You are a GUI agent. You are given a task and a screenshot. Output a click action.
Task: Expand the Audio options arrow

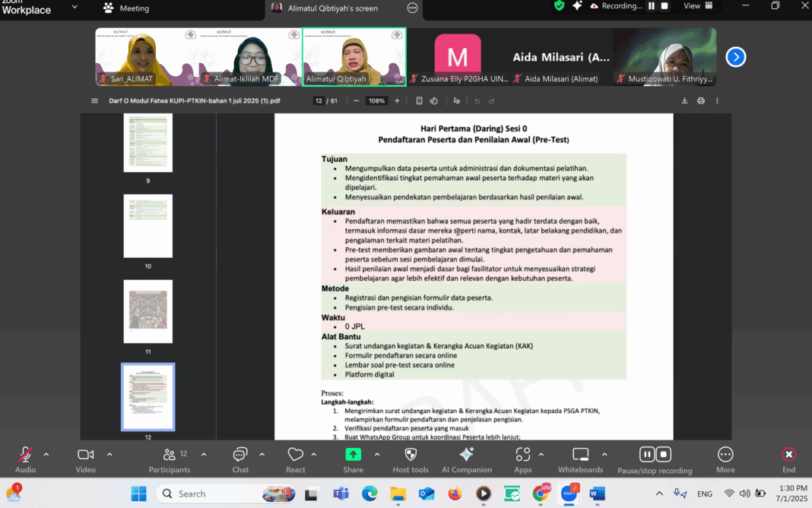pos(46,454)
